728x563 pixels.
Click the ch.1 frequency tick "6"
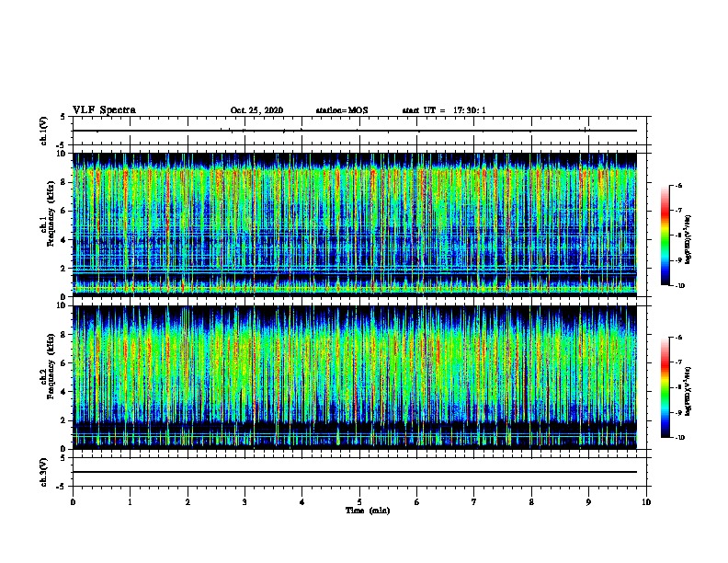coord(63,211)
